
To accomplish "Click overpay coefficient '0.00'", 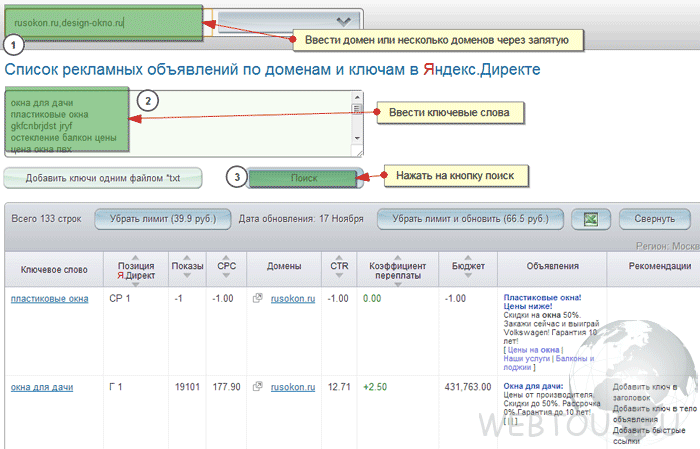I will coord(372,299).
